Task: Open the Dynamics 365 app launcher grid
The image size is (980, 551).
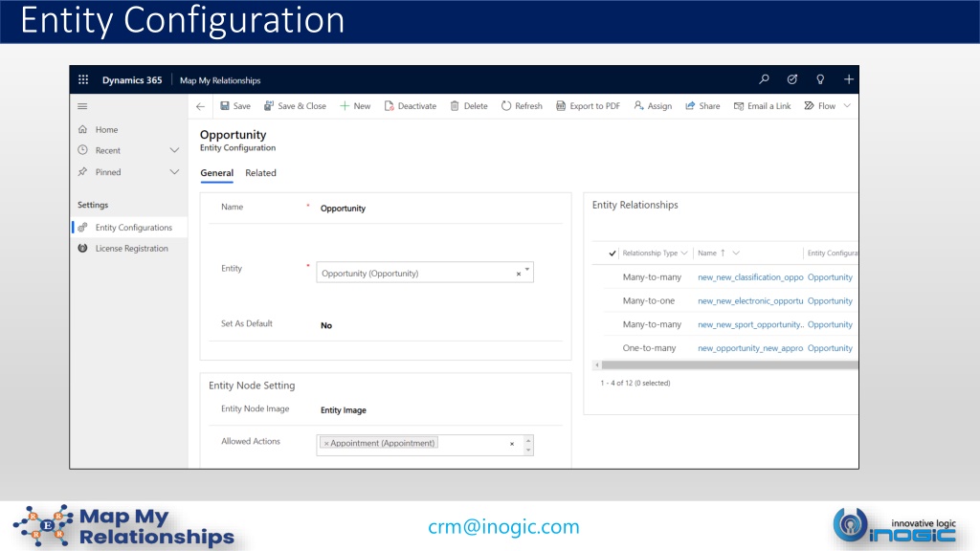Action: click(83, 80)
